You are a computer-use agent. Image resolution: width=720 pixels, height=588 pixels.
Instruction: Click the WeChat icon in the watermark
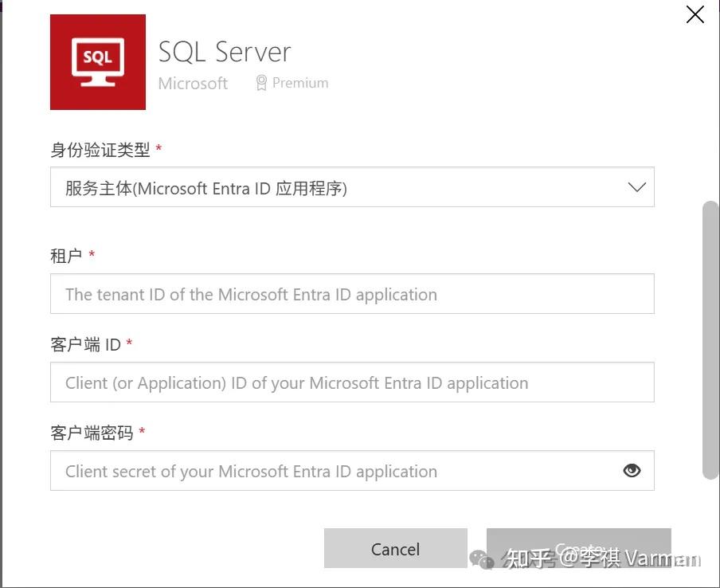click(481, 561)
